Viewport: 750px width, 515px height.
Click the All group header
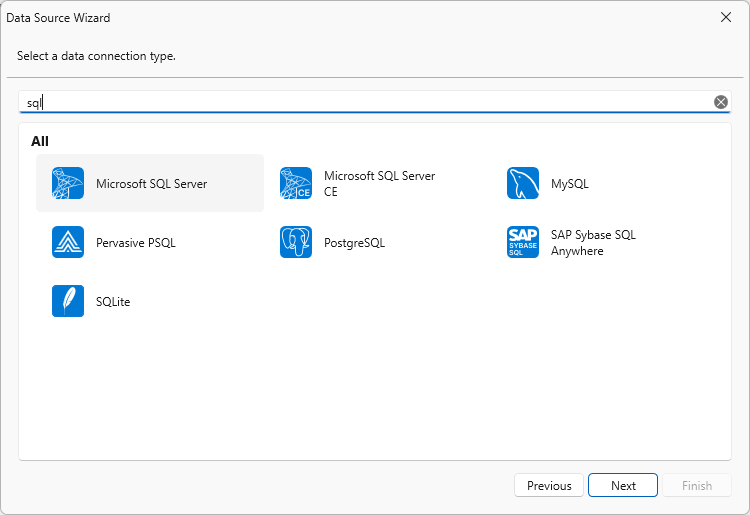click(x=40, y=141)
